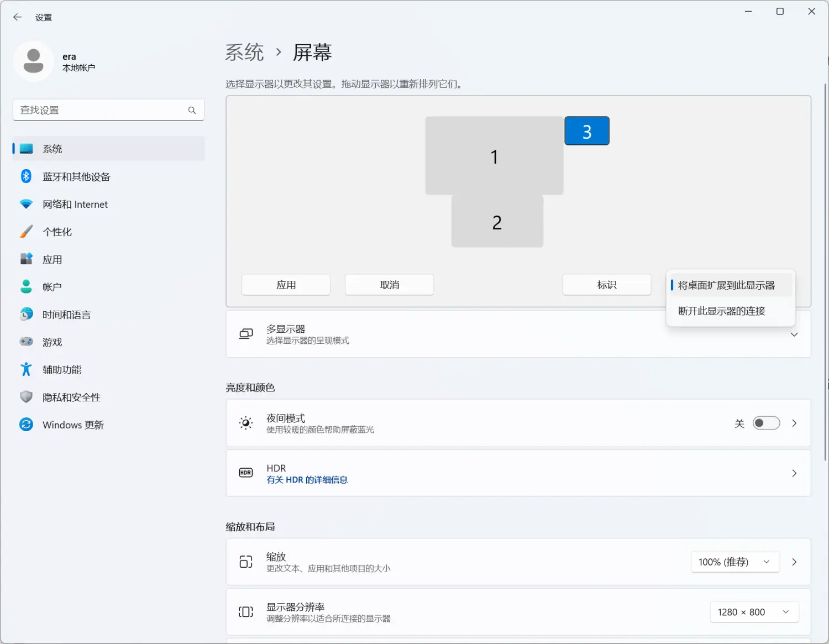Select the 帐户 (Accounts) sidebar icon
This screenshot has width=829, height=644.
[x=26, y=286]
